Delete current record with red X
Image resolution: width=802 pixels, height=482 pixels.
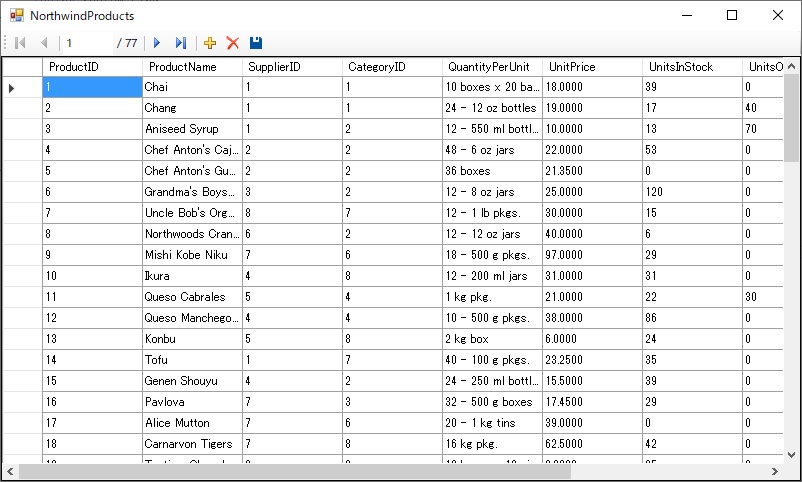[x=233, y=43]
